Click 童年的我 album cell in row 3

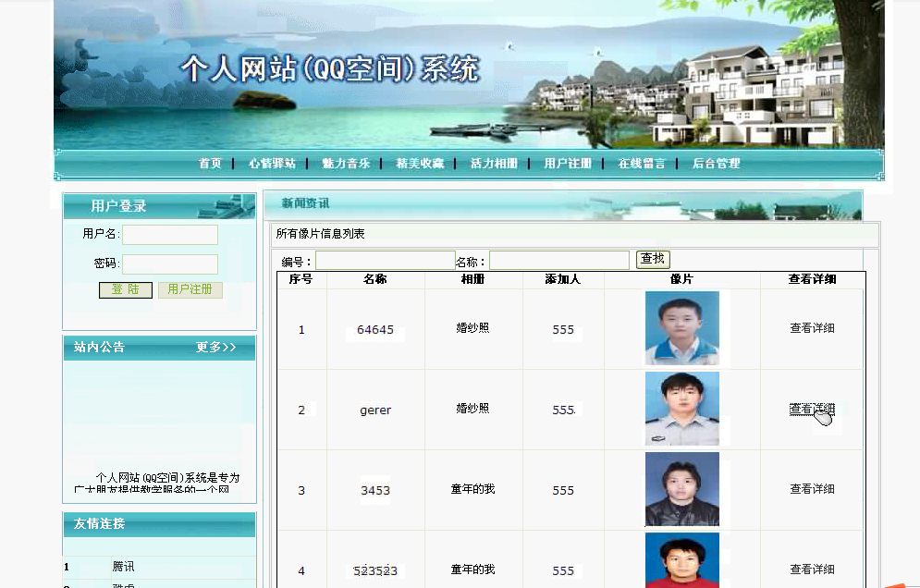coord(472,489)
